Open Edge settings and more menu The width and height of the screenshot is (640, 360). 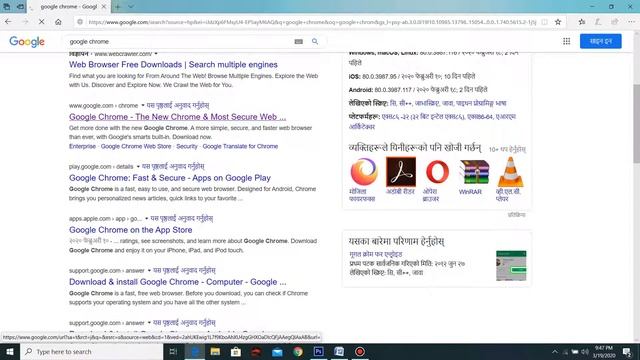click(631, 22)
